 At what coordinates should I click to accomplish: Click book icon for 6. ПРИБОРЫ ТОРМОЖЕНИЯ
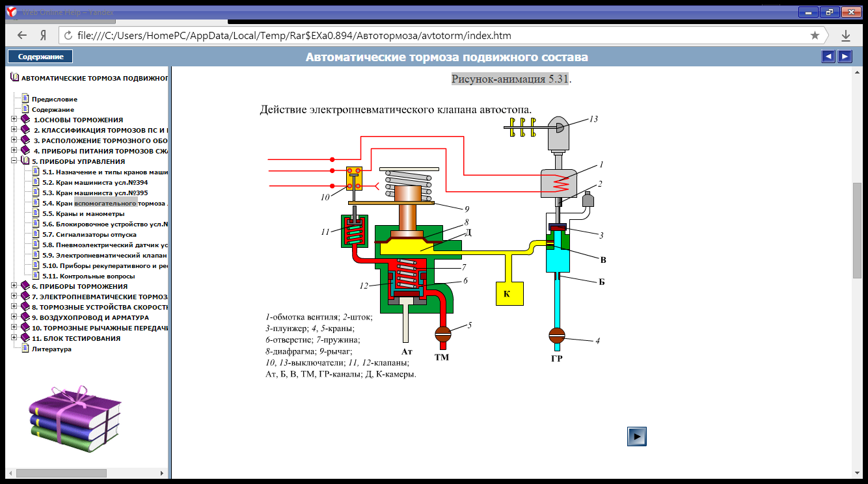pyautogui.click(x=26, y=286)
